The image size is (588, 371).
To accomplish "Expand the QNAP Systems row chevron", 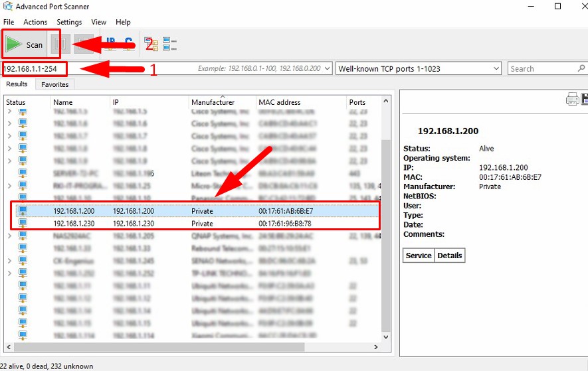I will 9,236.
